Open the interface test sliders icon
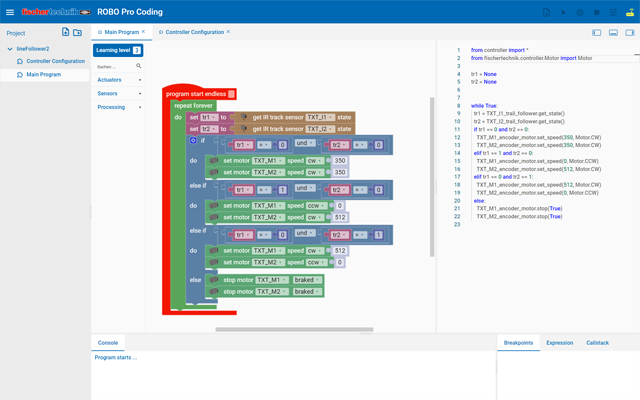The width and height of the screenshot is (640, 400). click(613, 12)
